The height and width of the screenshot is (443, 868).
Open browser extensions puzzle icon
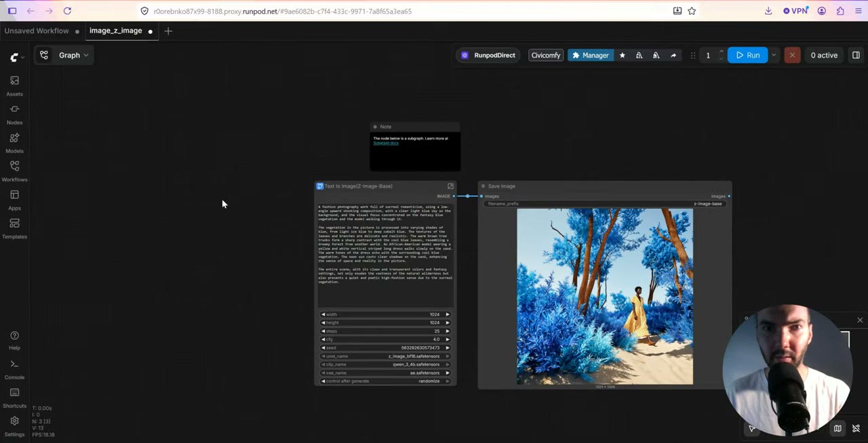coord(840,11)
